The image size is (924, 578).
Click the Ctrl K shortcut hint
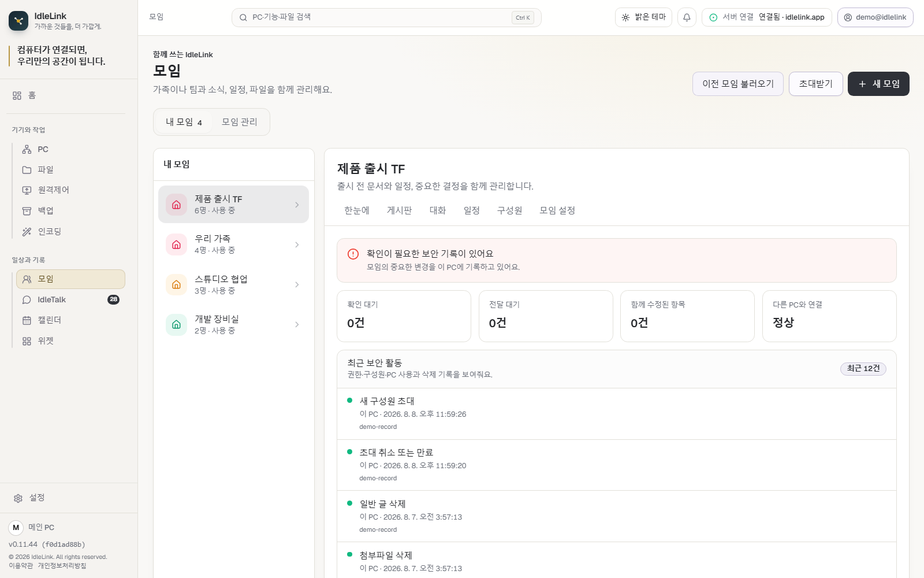point(523,18)
